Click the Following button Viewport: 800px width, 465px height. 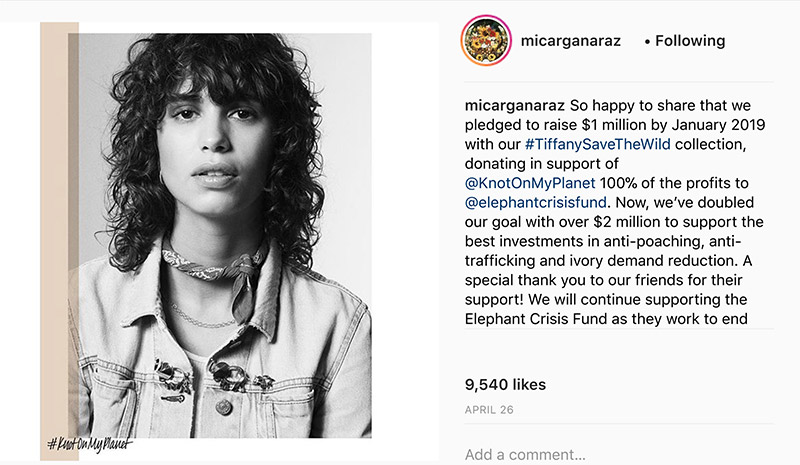tap(690, 41)
